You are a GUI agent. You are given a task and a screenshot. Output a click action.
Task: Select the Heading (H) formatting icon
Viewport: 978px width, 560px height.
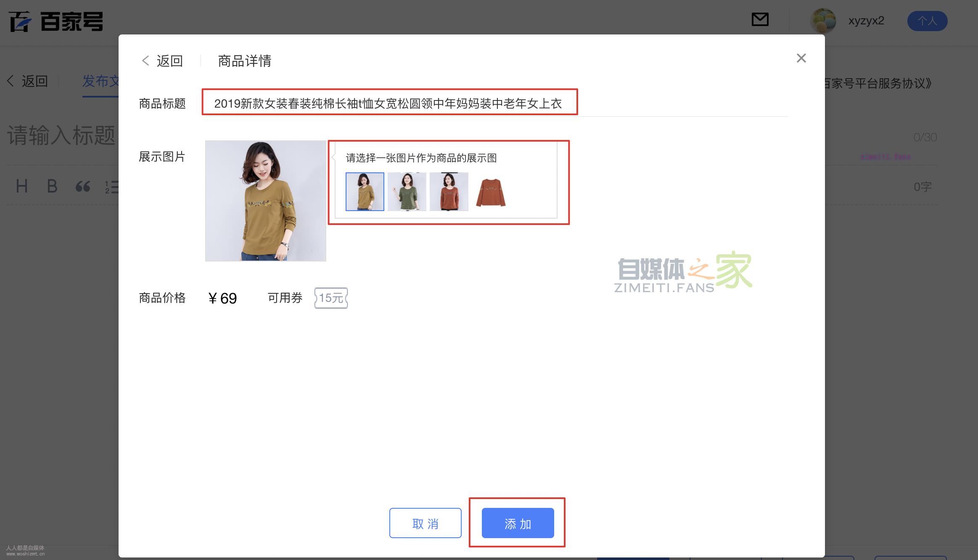(x=23, y=186)
